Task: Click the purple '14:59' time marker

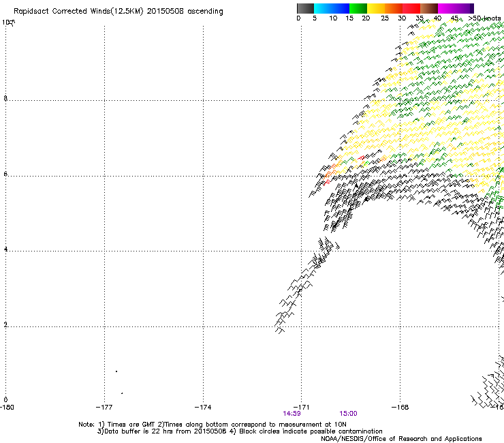Action: tap(292, 414)
